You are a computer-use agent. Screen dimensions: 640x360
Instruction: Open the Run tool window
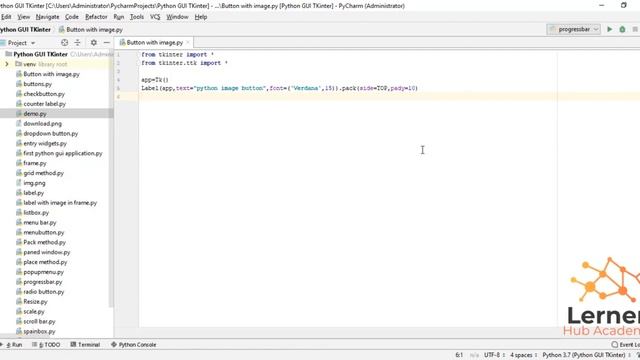(x=13, y=344)
